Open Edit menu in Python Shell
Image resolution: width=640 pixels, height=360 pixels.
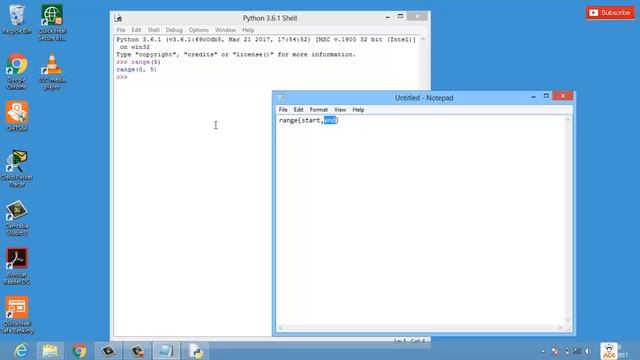tap(136, 30)
